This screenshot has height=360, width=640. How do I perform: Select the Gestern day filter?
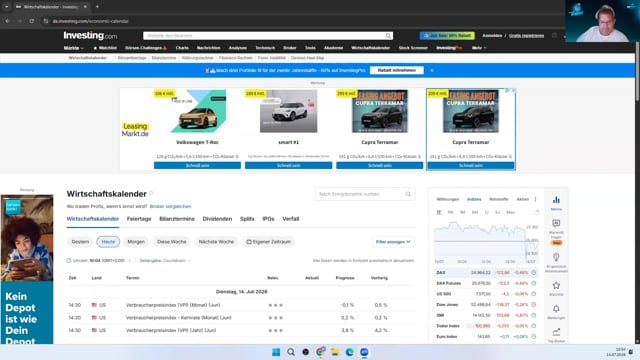80,242
